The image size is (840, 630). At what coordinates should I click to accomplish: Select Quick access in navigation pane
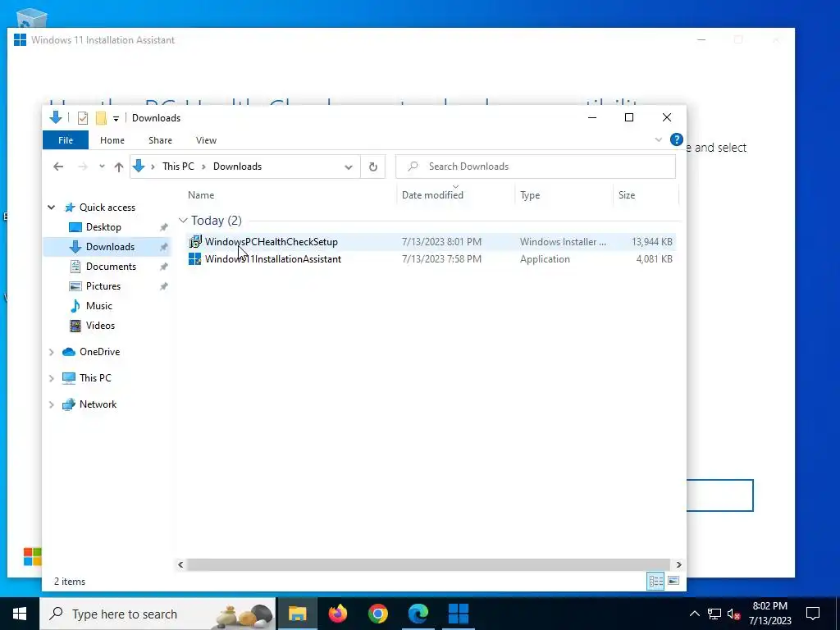(107, 208)
